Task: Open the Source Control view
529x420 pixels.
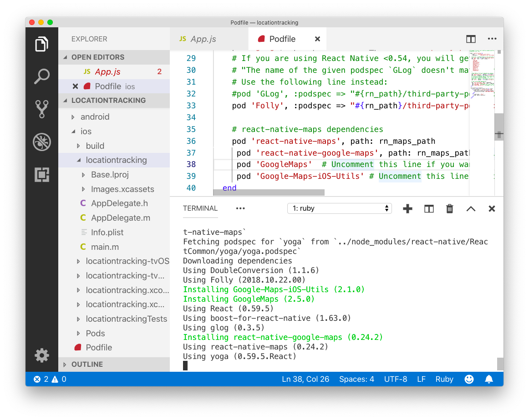Action: click(x=42, y=109)
